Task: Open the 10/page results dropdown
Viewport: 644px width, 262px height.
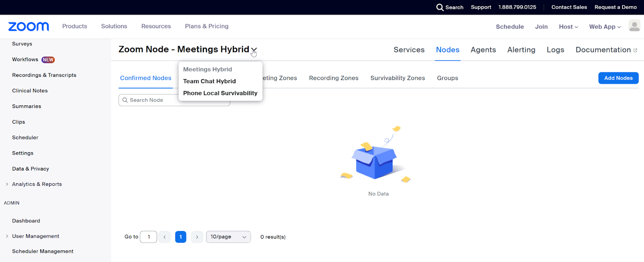Action: (x=228, y=237)
